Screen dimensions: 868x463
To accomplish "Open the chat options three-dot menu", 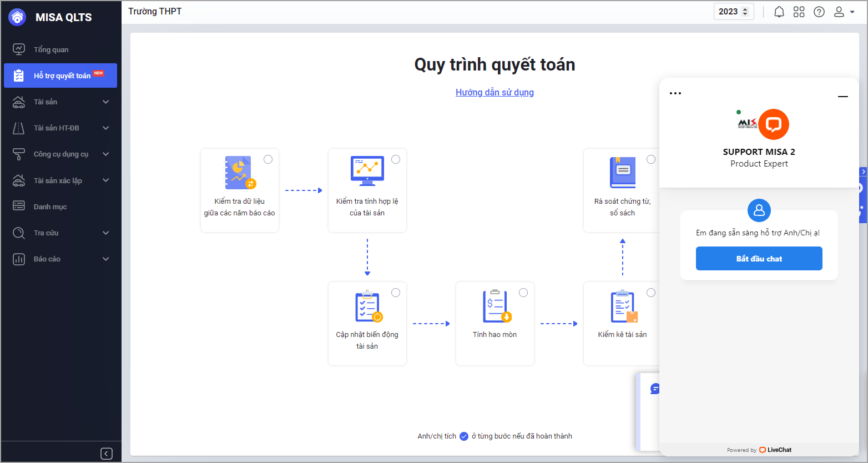I will pos(675,93).
